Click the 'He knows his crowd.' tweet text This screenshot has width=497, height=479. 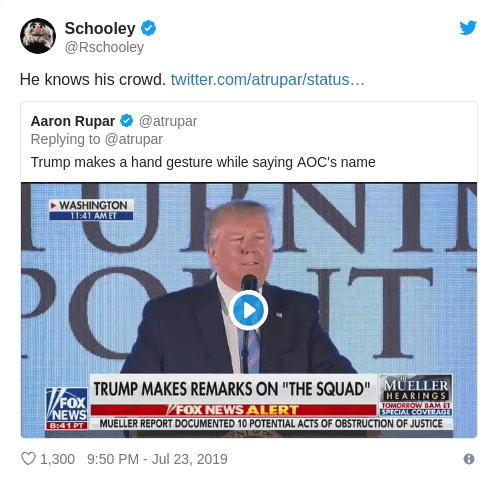[x=93, y=80]
